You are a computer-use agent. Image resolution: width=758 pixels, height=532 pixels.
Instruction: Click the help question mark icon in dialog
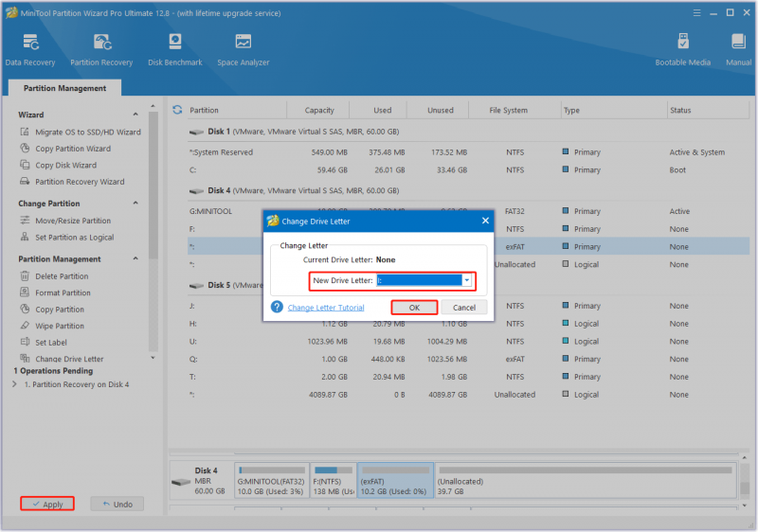click(277, 307)
